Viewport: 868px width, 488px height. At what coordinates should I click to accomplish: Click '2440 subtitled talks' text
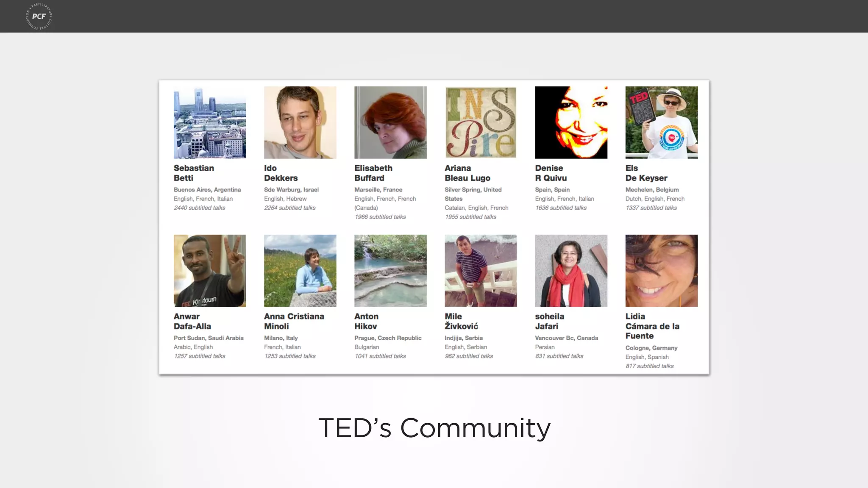pos(199,208)
